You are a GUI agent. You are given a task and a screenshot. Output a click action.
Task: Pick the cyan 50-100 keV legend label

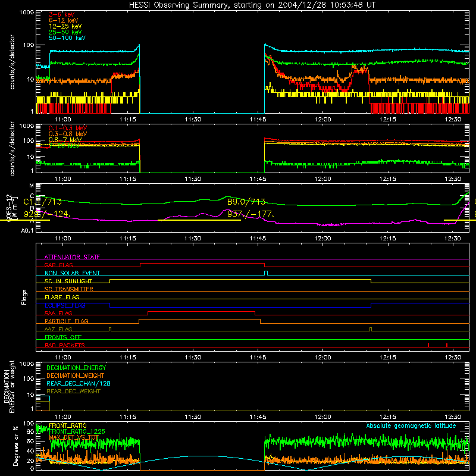pos(67,38)
